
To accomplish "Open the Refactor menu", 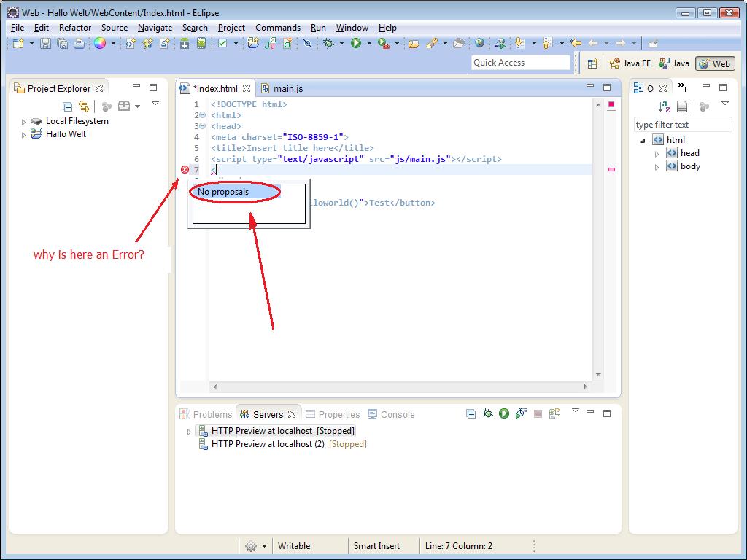I will 75,28.
